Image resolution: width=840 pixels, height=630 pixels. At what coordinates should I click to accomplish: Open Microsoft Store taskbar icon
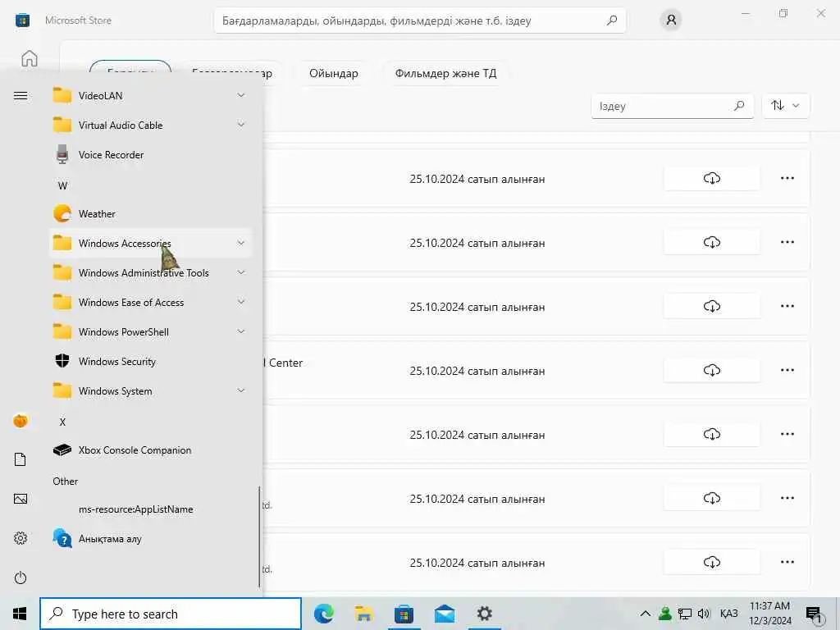click(404, 614)
